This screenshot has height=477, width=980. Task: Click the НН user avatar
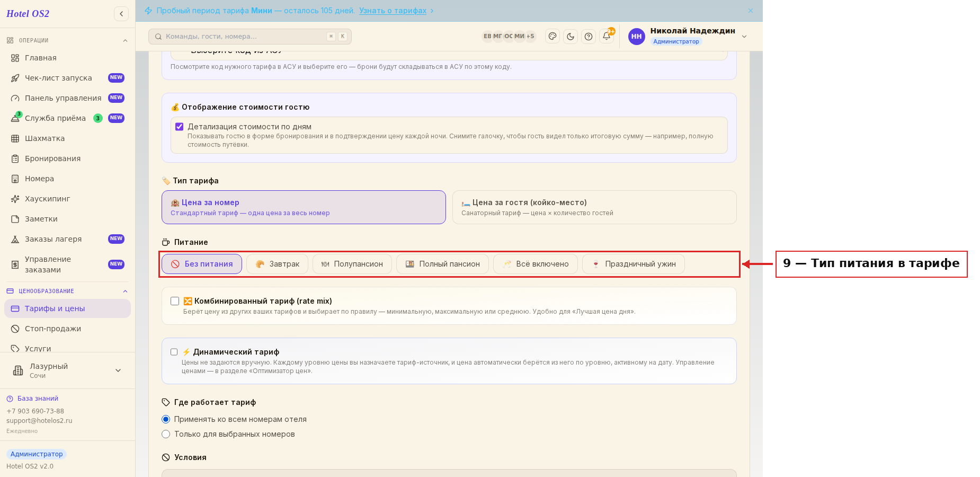[x=636, y=37]
